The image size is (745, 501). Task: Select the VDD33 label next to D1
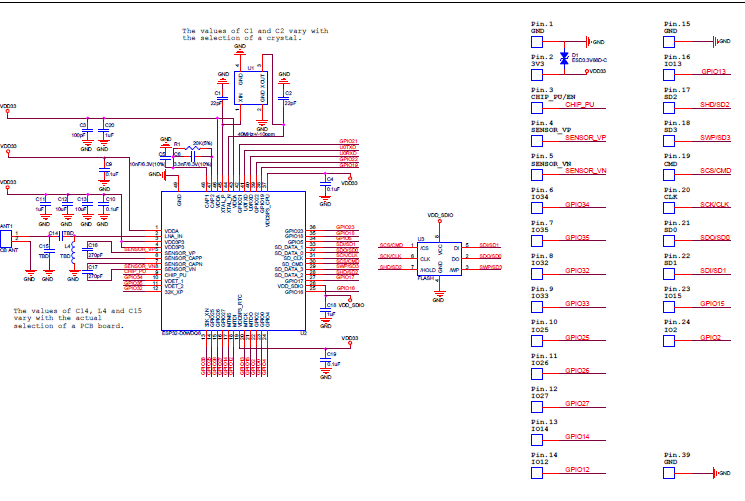tap(597, 71)
